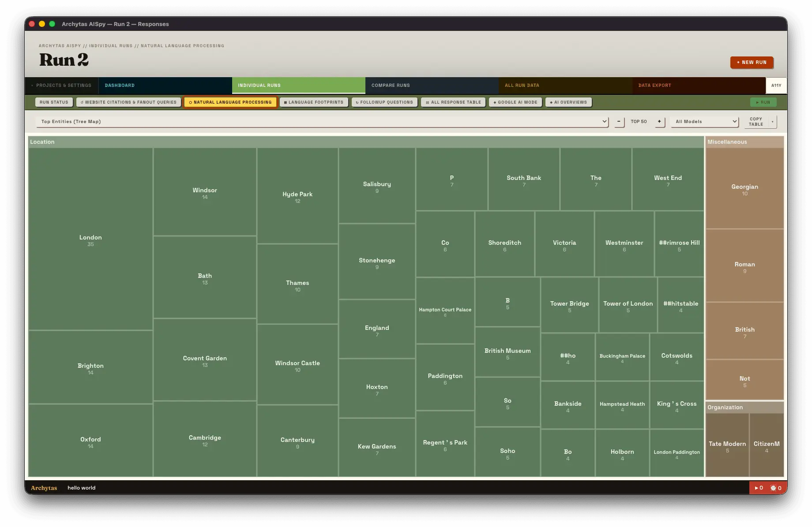The image size is (812, 527).
Task: Select the Bath treemap tile
Action: [205, 277]
